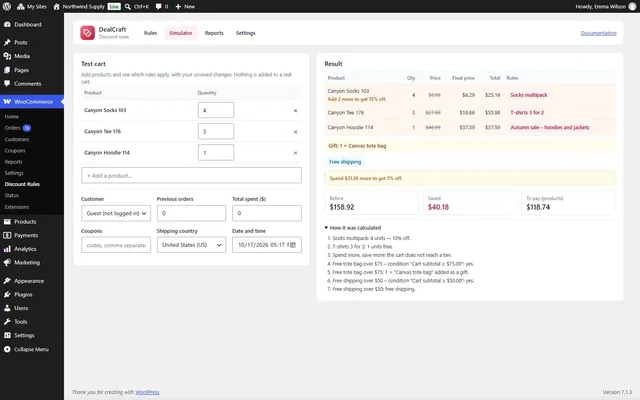This screenshot has height=400, width=640.
Task: Open Media library in sidebar
Action: 32,56
